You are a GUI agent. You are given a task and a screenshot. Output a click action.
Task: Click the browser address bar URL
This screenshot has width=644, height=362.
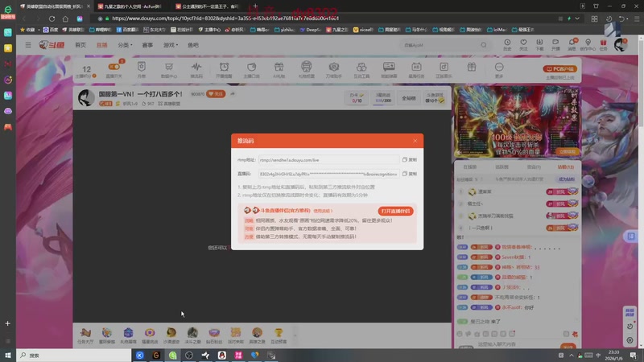(x=225, y=19)
